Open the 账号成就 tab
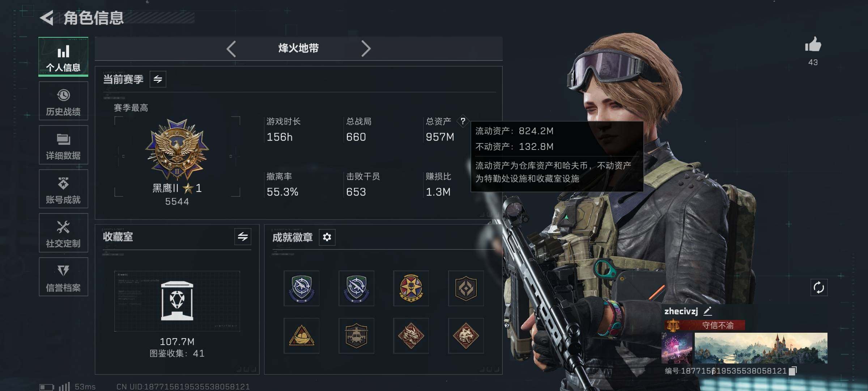868x391 pixels. [63, 189]
